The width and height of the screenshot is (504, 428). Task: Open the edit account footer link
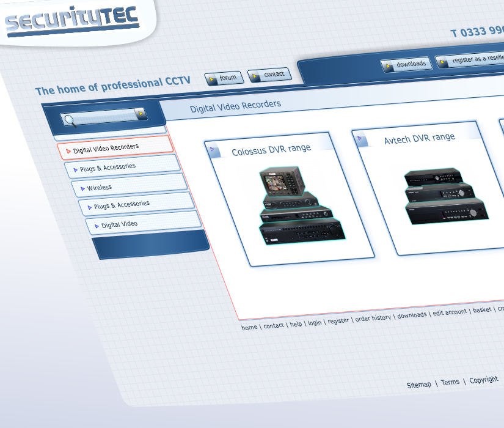[x=450, y=312]
